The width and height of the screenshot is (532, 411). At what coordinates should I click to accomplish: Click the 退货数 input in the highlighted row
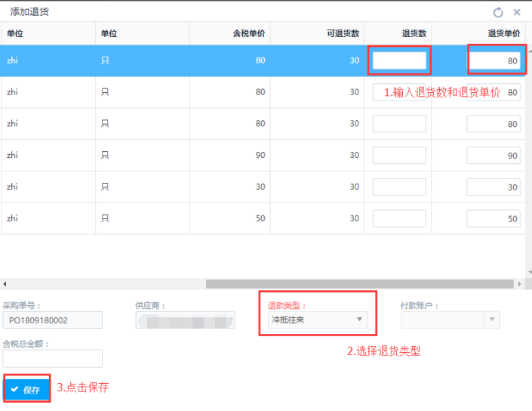tap(399, 60)
